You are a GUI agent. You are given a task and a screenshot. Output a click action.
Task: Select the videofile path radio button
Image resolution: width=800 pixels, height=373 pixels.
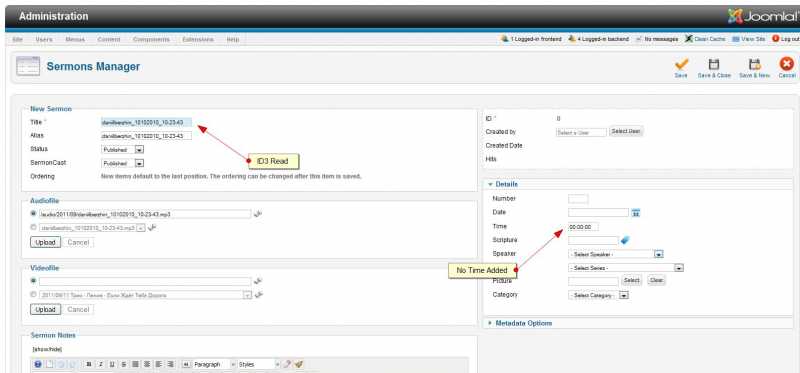[33, 281]
